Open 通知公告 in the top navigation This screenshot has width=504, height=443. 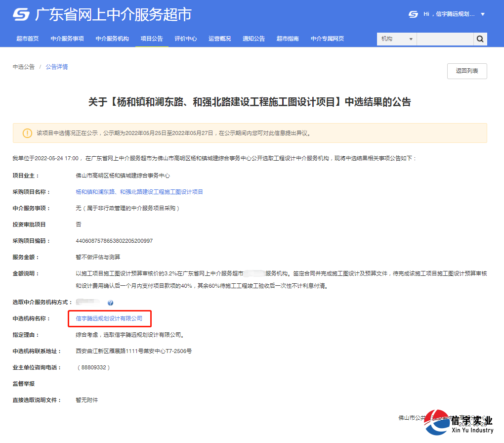click(x=253, y=39)
